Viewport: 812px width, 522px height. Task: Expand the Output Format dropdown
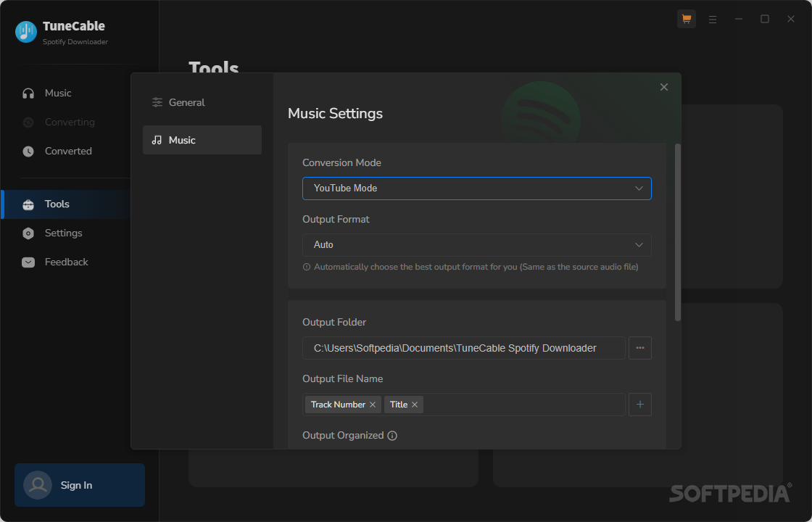click(x=477, y=245)
